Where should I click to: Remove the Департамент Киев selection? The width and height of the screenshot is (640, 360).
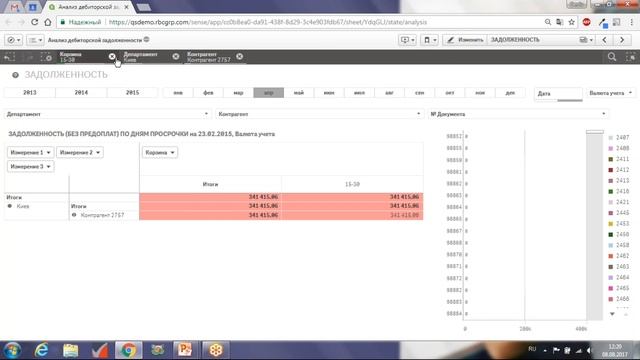point(176,56)
